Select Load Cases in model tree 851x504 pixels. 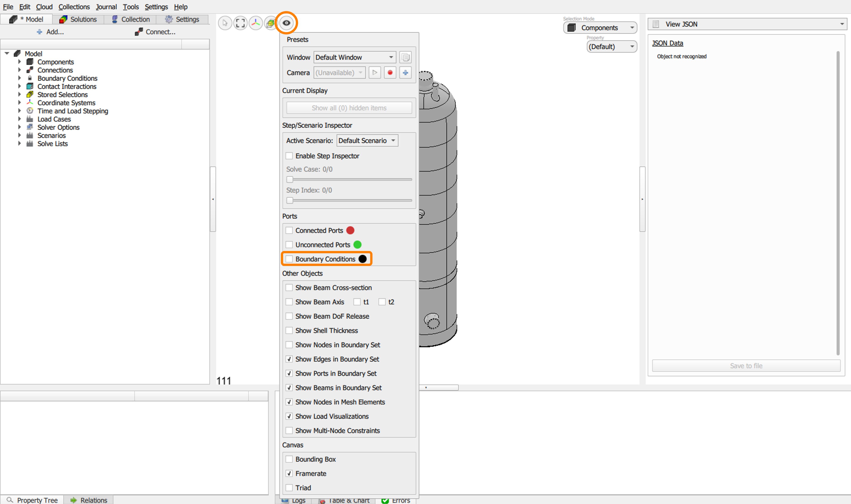click(54, 119)
